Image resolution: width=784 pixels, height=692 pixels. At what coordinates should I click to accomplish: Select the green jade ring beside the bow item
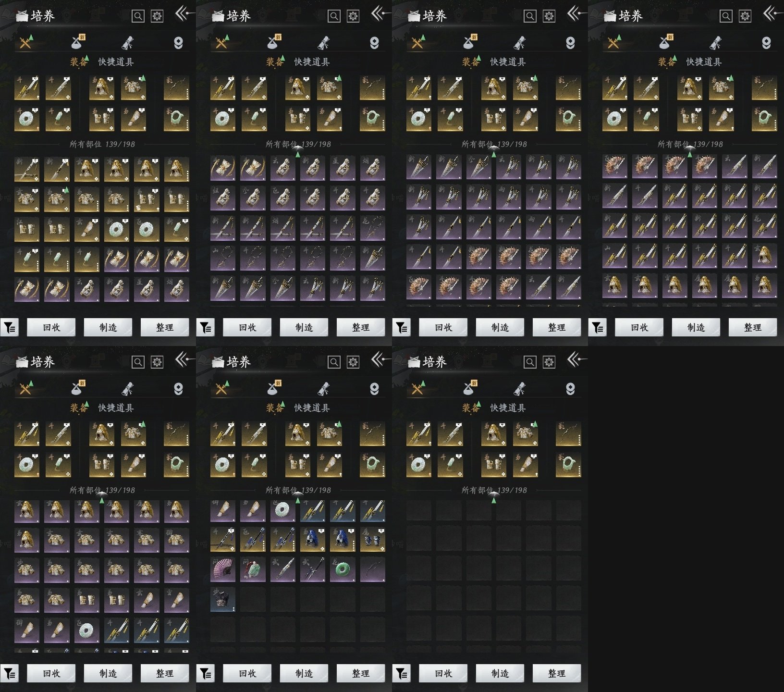343,569
